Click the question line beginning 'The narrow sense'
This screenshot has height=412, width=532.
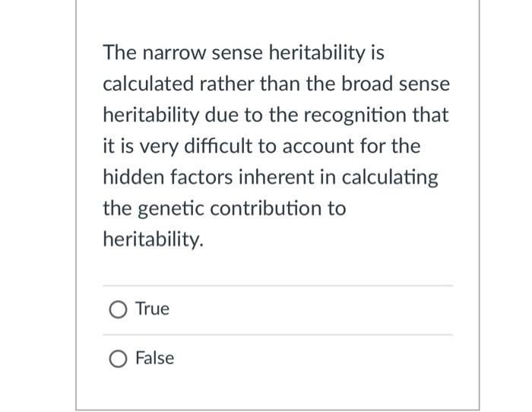[x=244, y=53]
